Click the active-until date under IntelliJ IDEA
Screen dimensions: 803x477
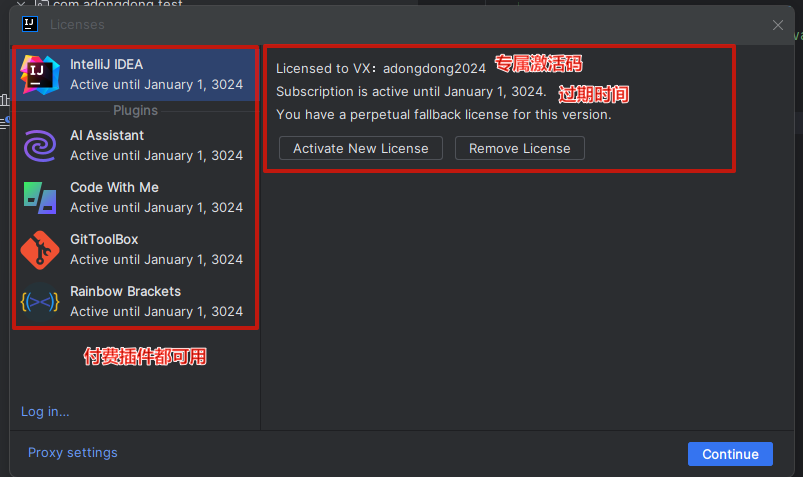pyautogui.click(x=156, y=85)
